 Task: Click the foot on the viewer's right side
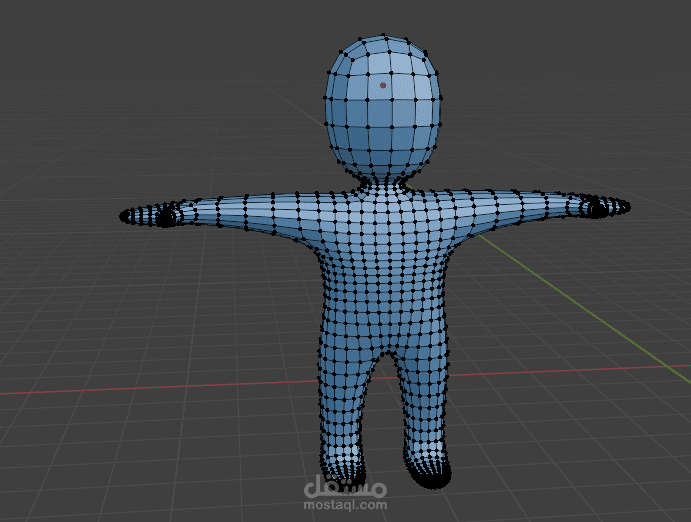click(428, 471)
